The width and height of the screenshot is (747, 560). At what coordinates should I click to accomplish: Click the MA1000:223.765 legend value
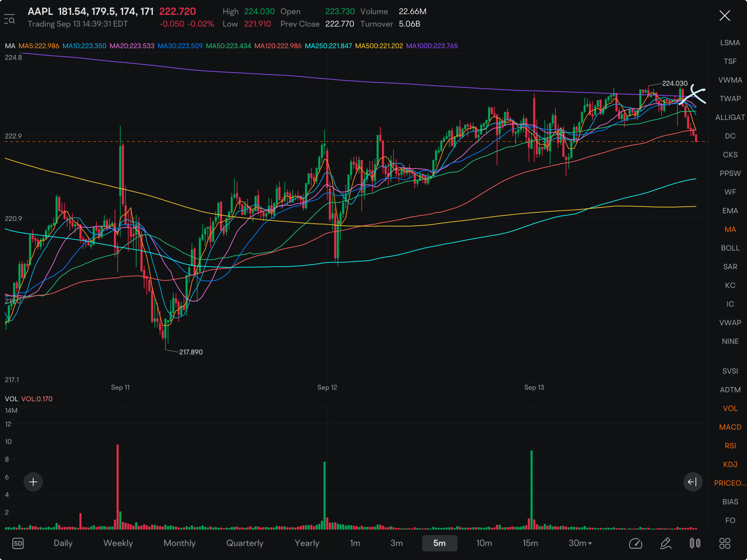[x=432, y=46]
